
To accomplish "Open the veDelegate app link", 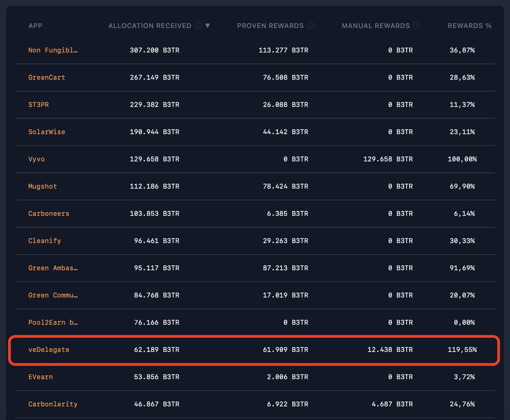I will (49, 349).
